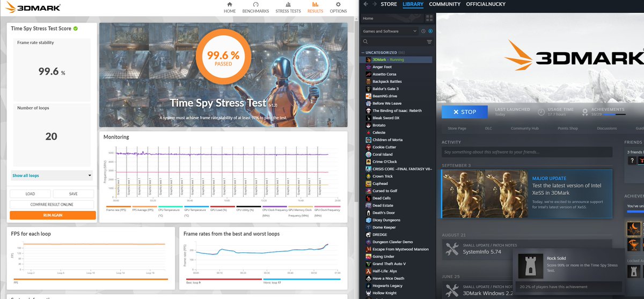Open 3DMark Store Page link
The width and height of the screenshot is (644, 299).
click(457, 128)
